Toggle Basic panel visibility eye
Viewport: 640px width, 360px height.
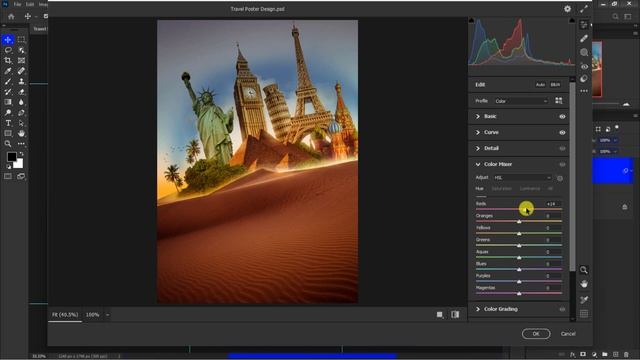[x=562, y=117]
